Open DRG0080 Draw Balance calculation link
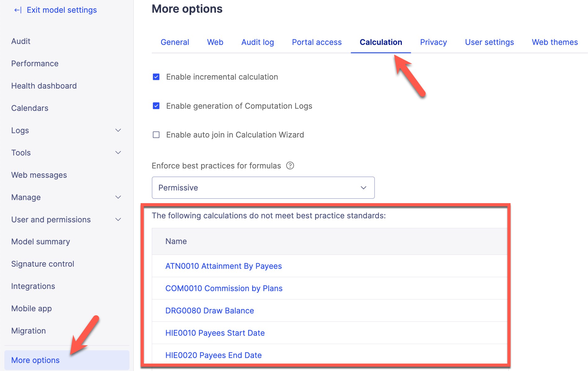The image size is (588, 371). coord(209,311)
